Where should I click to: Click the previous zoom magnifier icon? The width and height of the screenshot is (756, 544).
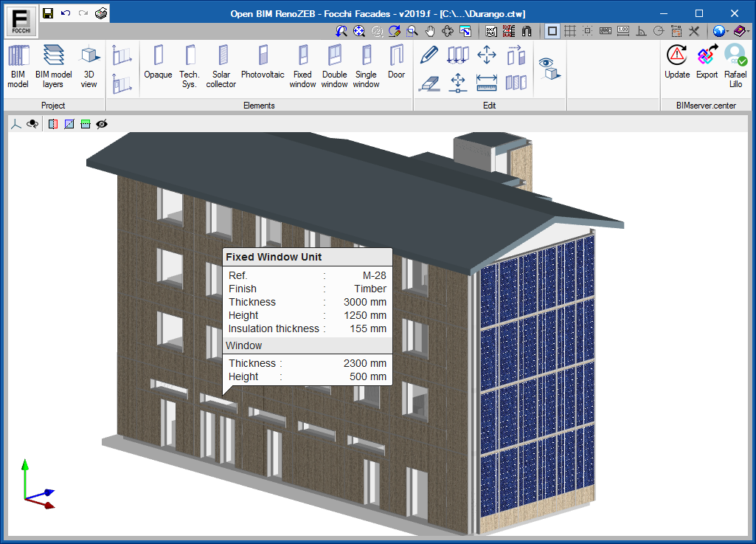coord(341,32)
